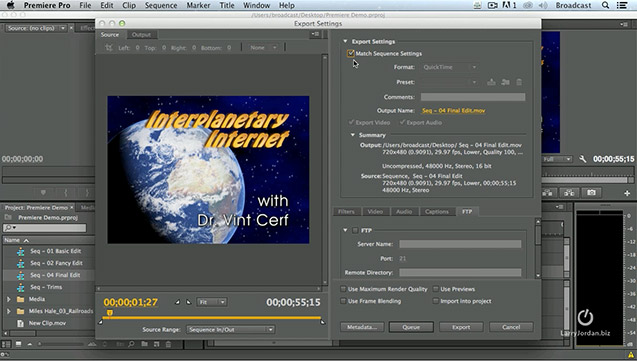Viewport: 637px width, 361px height.
Task: Click the New Item icon in Project panel
Action: (x=156, y=344)
